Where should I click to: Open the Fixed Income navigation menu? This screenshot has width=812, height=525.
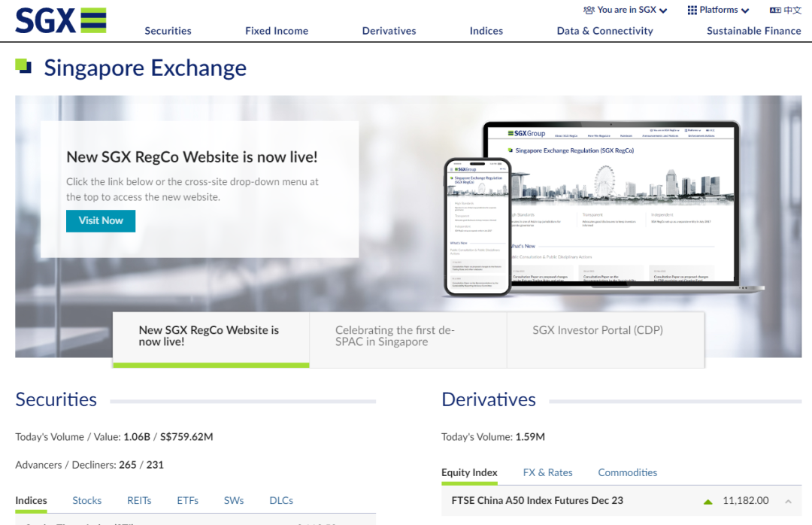tap(277, 31)
